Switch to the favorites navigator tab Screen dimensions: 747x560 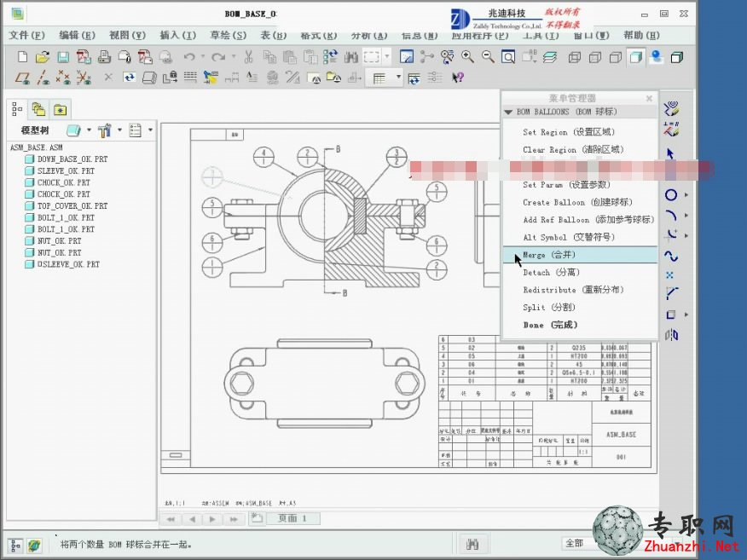click(60, 110)
